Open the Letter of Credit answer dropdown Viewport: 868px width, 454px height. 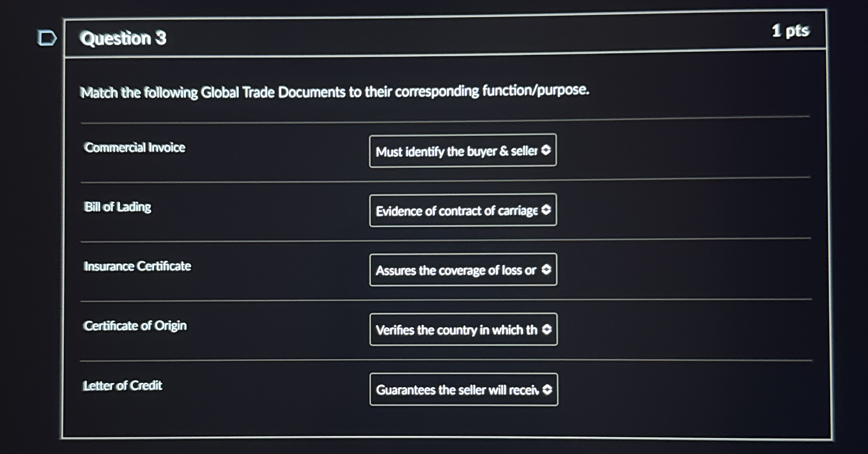[464, 390]
